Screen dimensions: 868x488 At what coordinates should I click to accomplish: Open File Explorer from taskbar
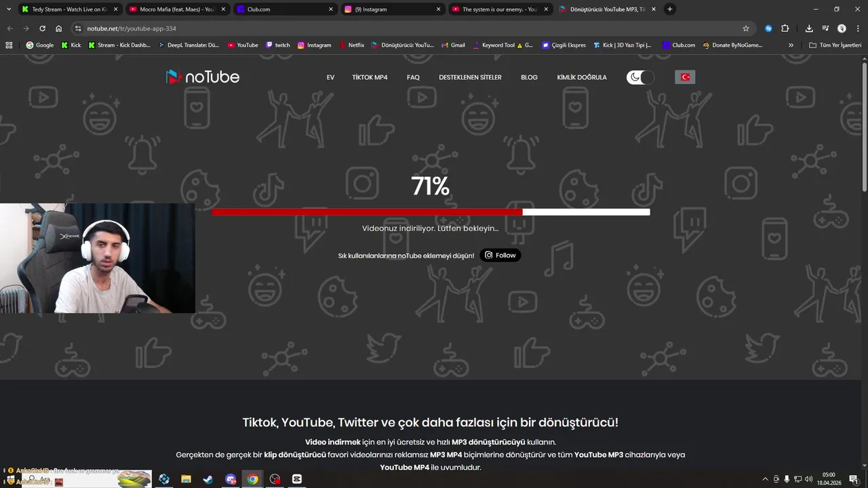186,479
